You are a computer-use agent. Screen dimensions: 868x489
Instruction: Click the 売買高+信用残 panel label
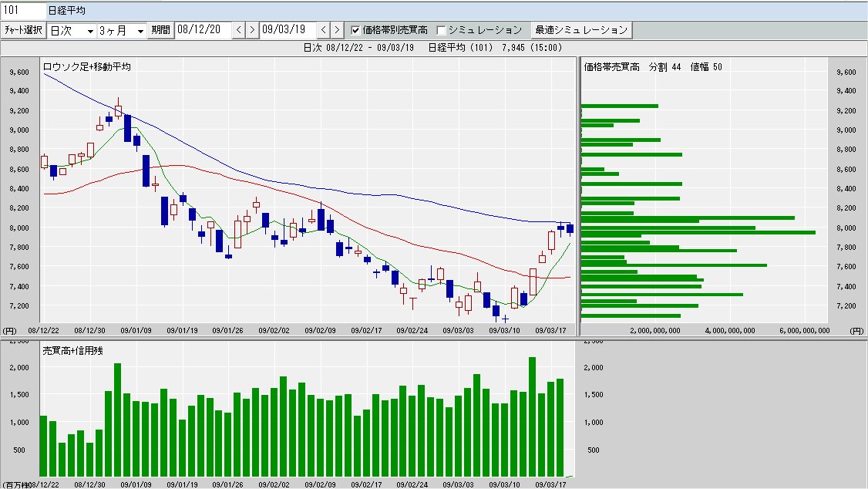point(72,350)
